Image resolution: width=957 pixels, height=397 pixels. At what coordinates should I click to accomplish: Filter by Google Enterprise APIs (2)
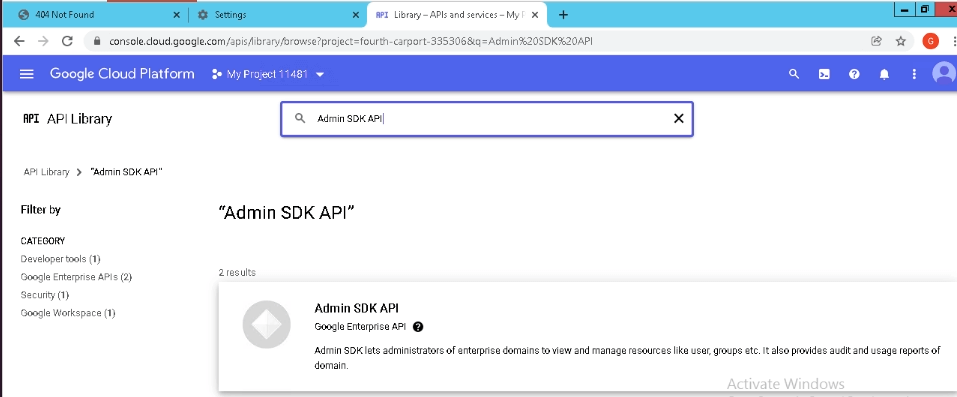point(76,277)
